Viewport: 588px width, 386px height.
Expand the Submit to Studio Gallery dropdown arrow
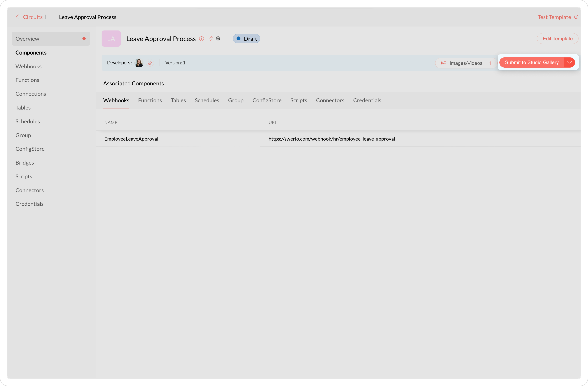[x=569, y=62]
